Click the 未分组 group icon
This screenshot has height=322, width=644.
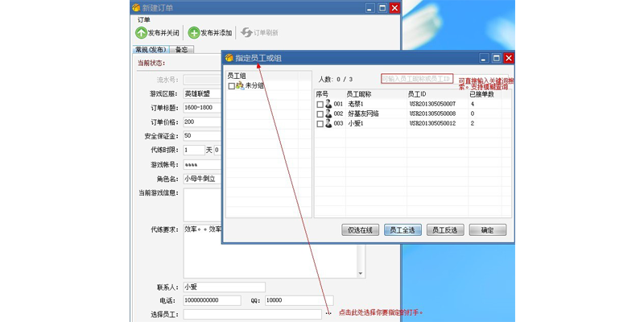[240, 86]
